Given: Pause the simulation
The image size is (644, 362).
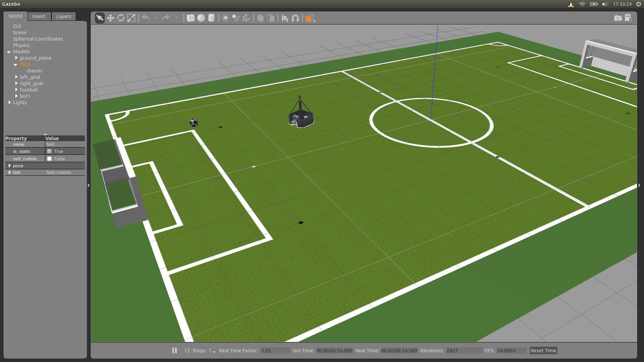Looking at the screenshot, I should (174, 350).
